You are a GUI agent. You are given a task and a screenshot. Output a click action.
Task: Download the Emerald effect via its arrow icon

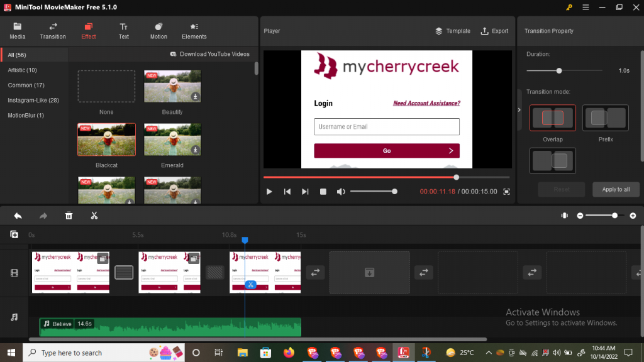pyautogui.click(x=196, y=150)
